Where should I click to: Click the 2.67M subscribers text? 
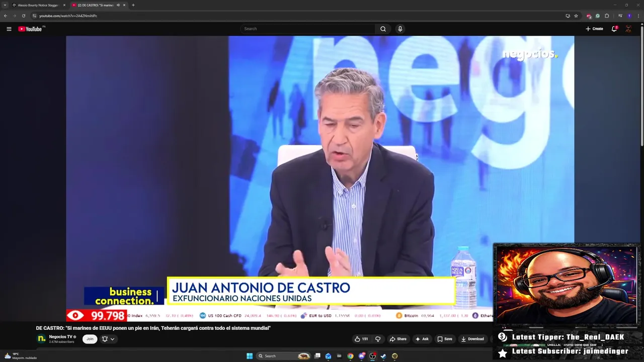click(61, 342)
